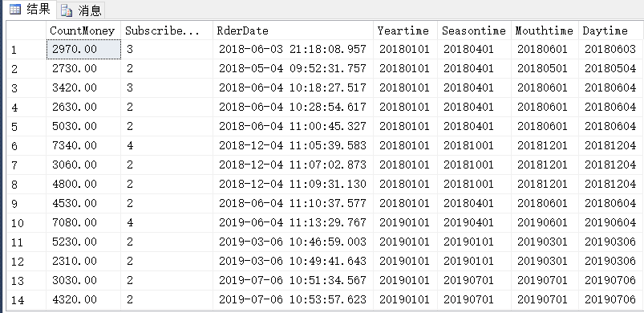This screenshot has width=644, height=313.
Task: Select the Seasontime column header
Action: tap(474, 30)
